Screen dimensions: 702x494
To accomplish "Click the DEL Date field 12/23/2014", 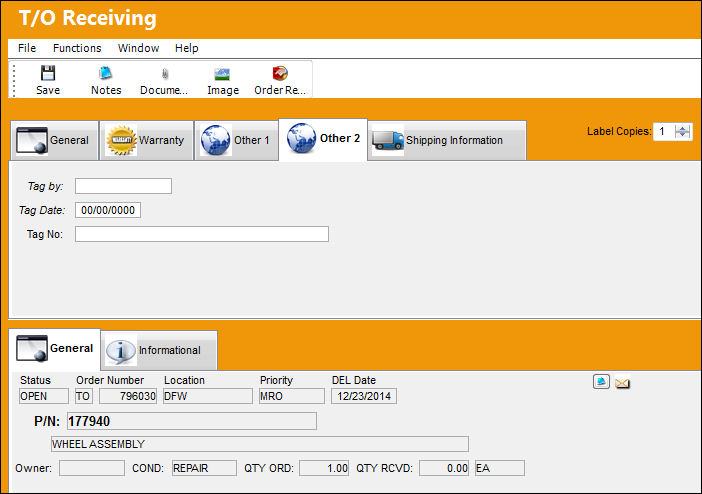I will tap(364, 396).
